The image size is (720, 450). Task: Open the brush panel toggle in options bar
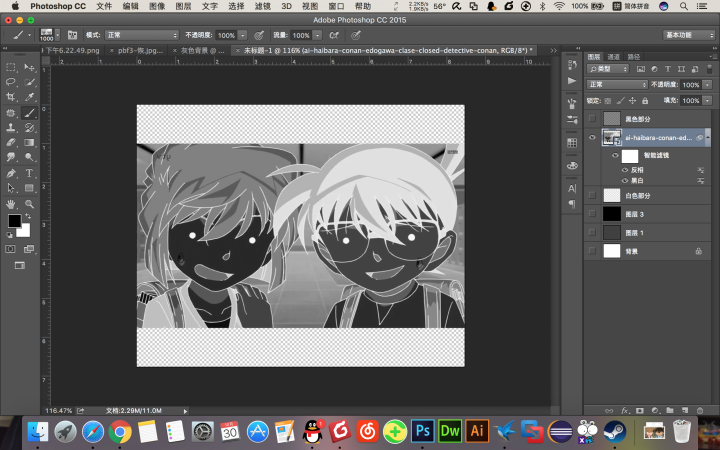[72, 35]
